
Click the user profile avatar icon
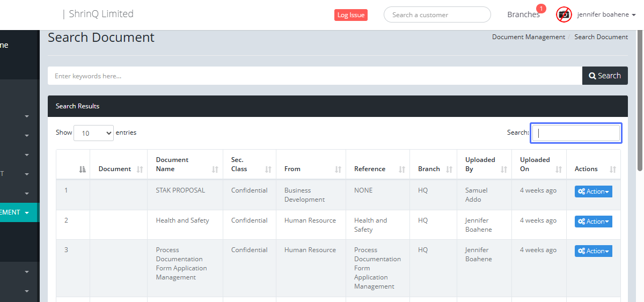563,14
